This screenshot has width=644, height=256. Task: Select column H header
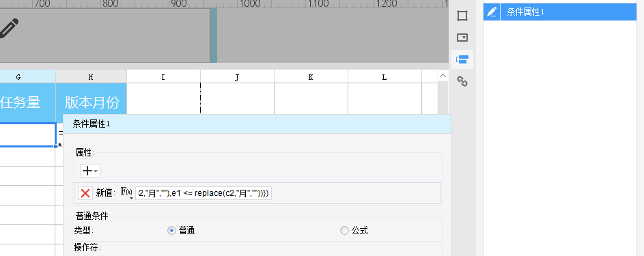point(91,76)
